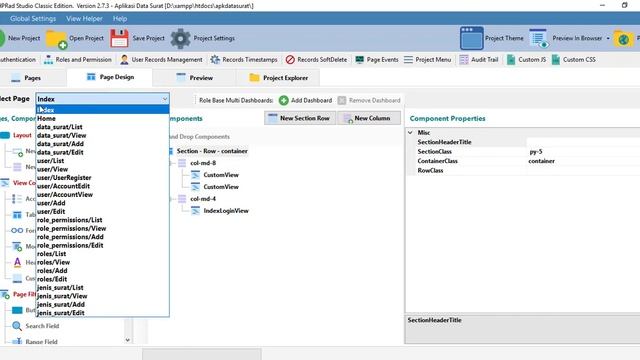The height and width of the screenshot is (360, 640).
Task: Select user/Edit page option
Action: (102, 211)
